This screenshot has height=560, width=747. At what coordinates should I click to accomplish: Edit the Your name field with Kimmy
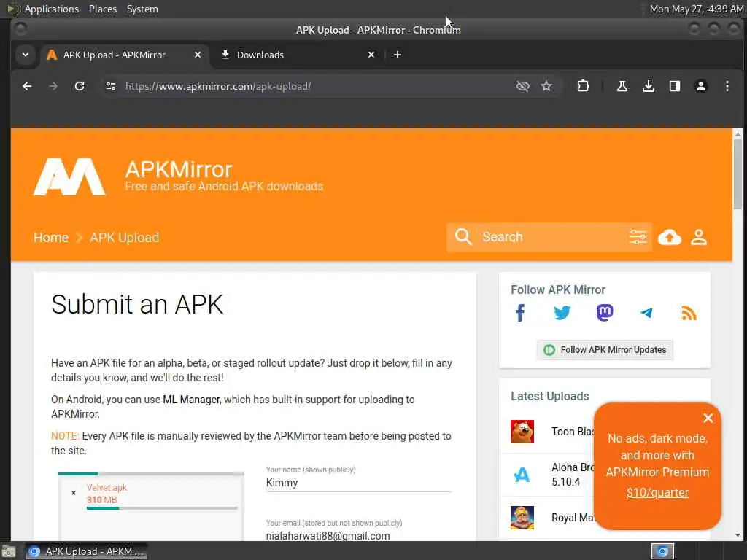[x=358, y=483]
